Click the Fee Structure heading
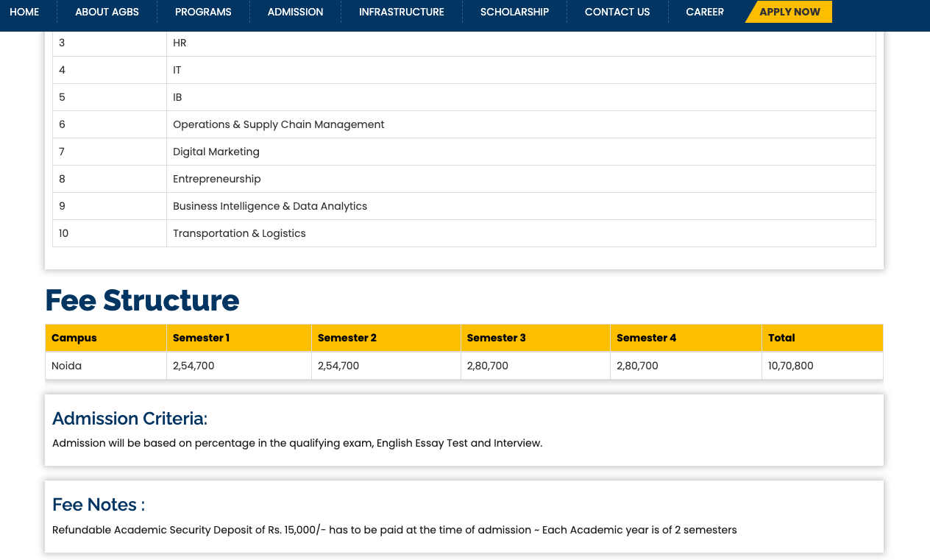Screen dimensions: 930x560 tap(142, 300)
